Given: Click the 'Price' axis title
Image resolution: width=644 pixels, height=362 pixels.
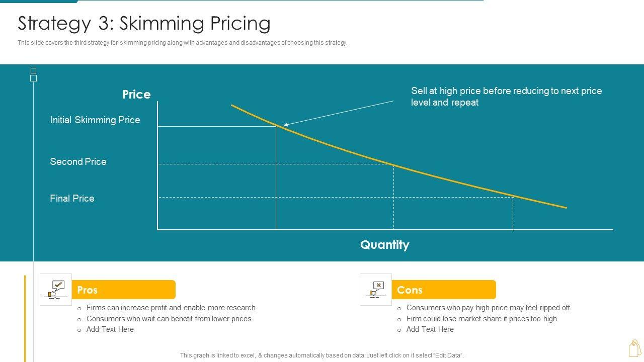Looking at the screenshot, I should click(136, 95).
